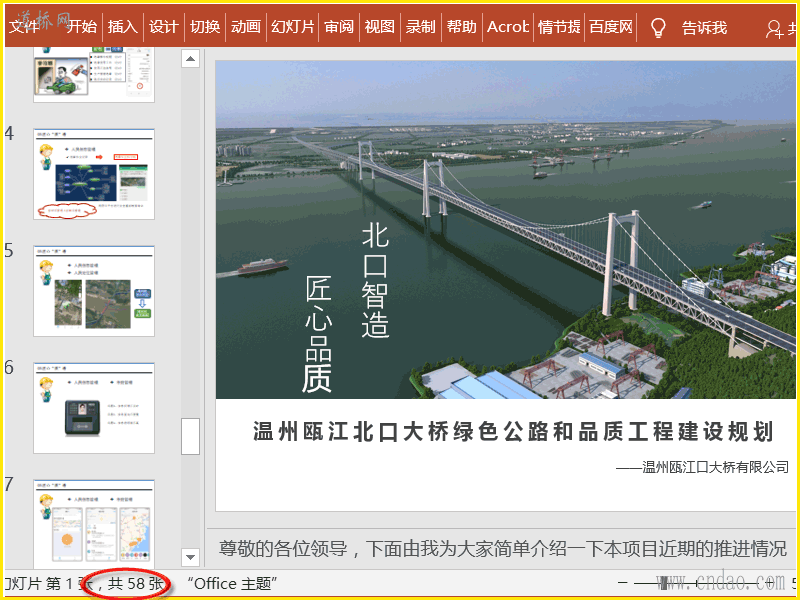800x600 pixels.
Task: Click the bridge image on the slide
Action: pos(508,230)
